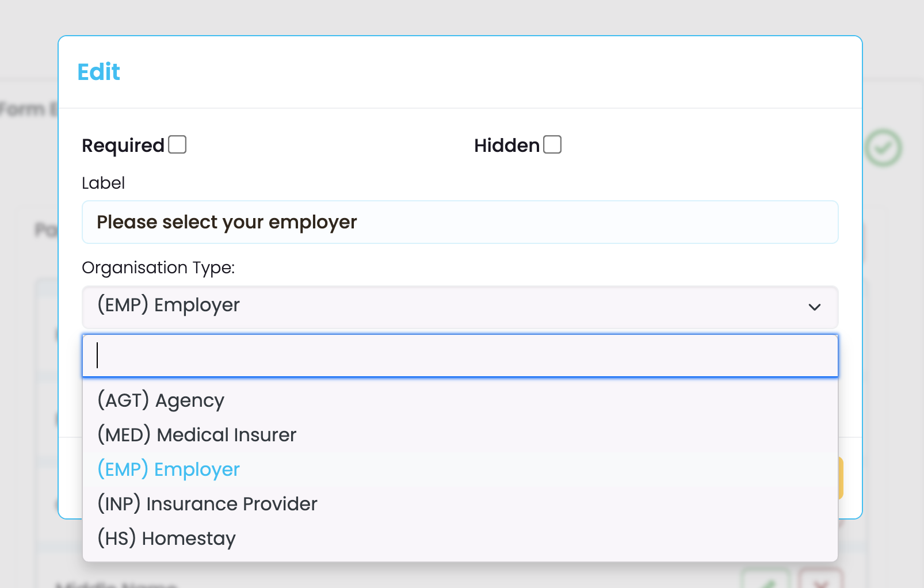Collapse the Organisation Type select box
The image size is (924, 588).
coord(459,307)
